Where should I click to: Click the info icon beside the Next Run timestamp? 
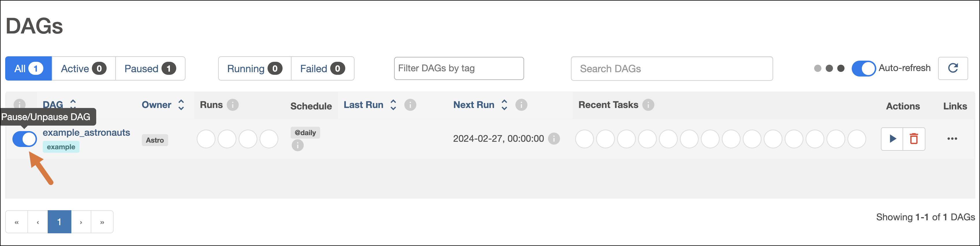(554, 138)
